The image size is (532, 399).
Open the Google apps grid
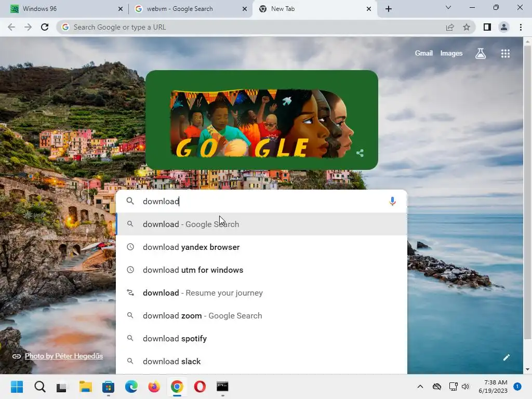[505, 54]
